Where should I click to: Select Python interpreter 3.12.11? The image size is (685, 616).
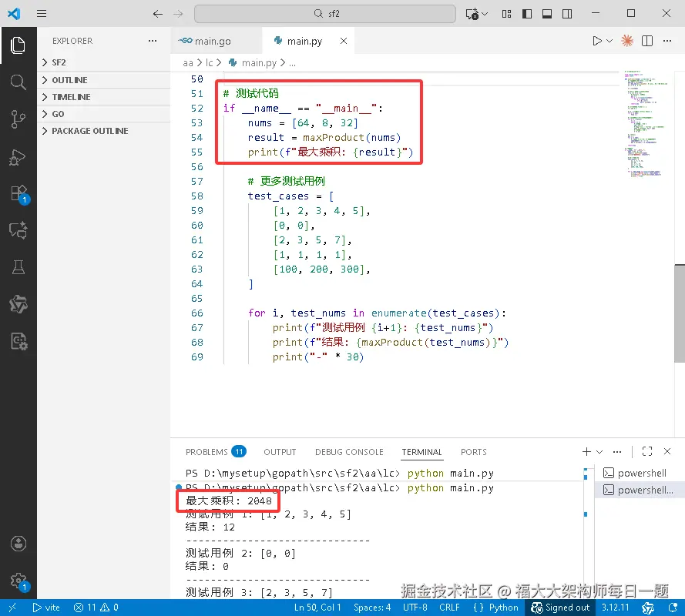pos(615,608)
